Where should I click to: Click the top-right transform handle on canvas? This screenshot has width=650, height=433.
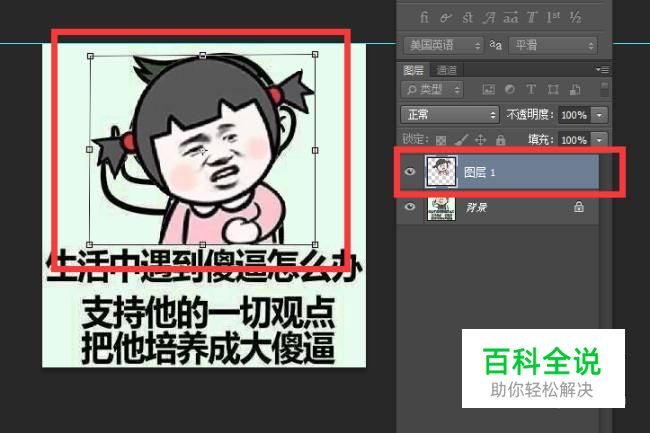(x=315, y=54)
